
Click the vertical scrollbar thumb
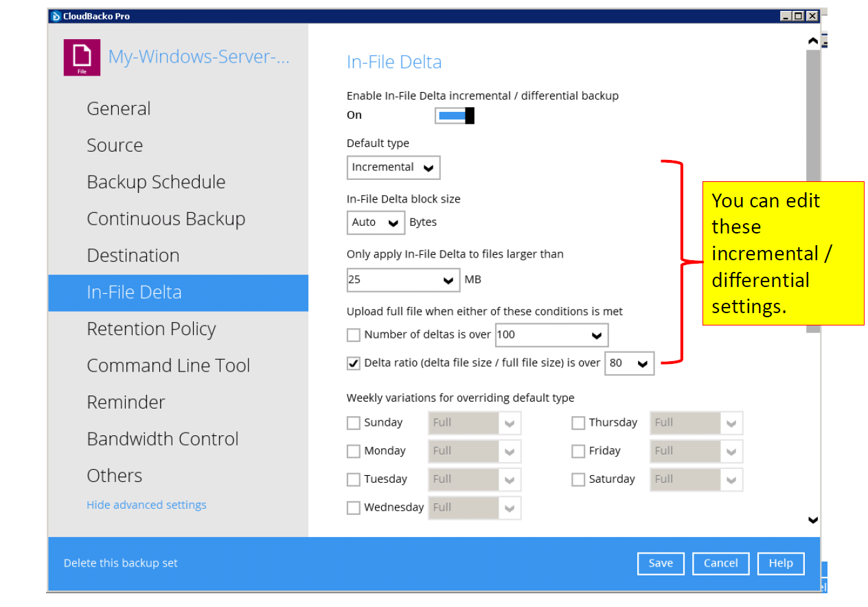(813, 191)
